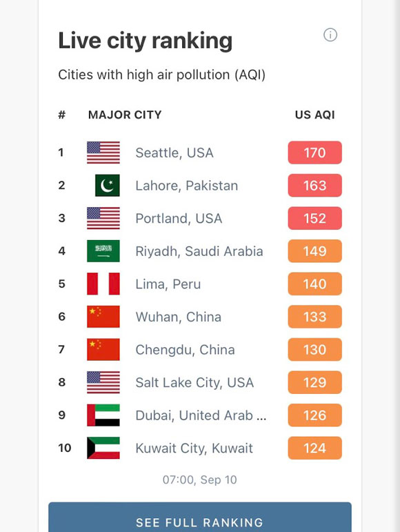The height and width of the screenshot is (532, 400).
Task: Click the info icon beside Live city ranking
Action: coord(330,35)
